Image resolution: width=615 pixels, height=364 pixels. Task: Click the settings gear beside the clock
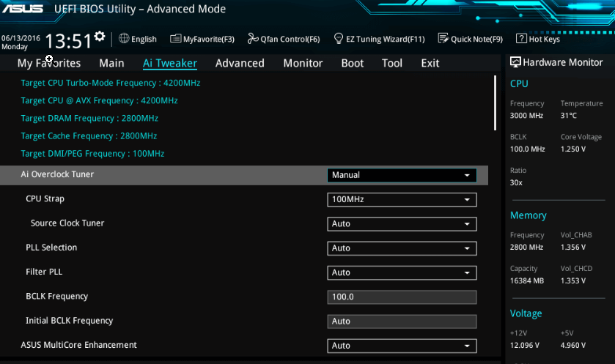(100, 37)
